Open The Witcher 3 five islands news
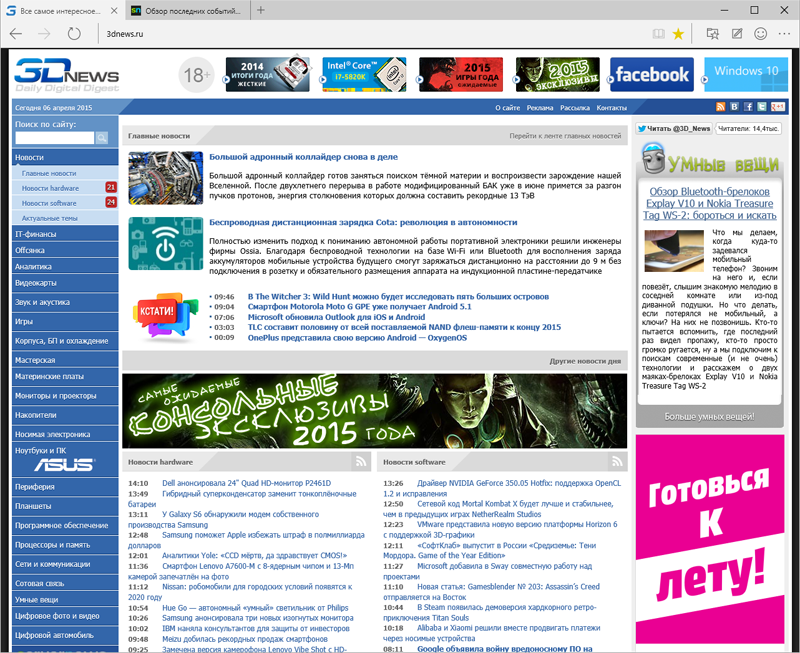The image size is (800, 653). pos(398,297)
